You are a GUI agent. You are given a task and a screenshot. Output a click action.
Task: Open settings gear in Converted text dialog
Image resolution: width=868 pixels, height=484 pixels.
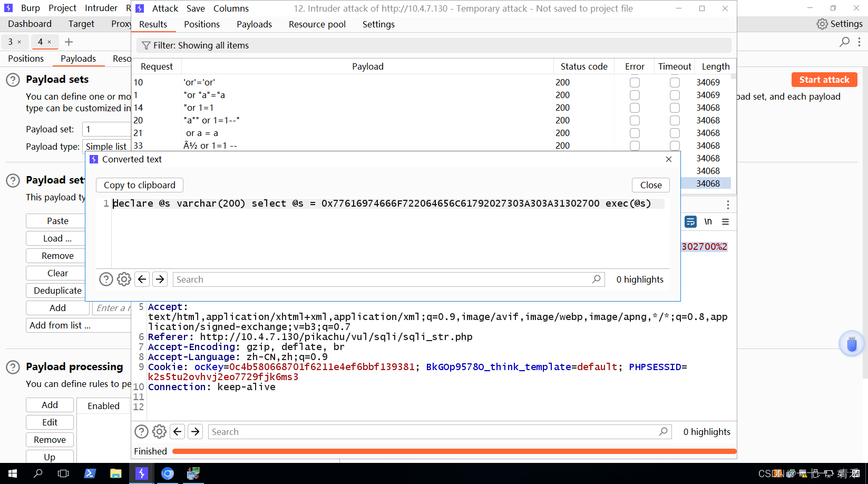coord(124,279)
